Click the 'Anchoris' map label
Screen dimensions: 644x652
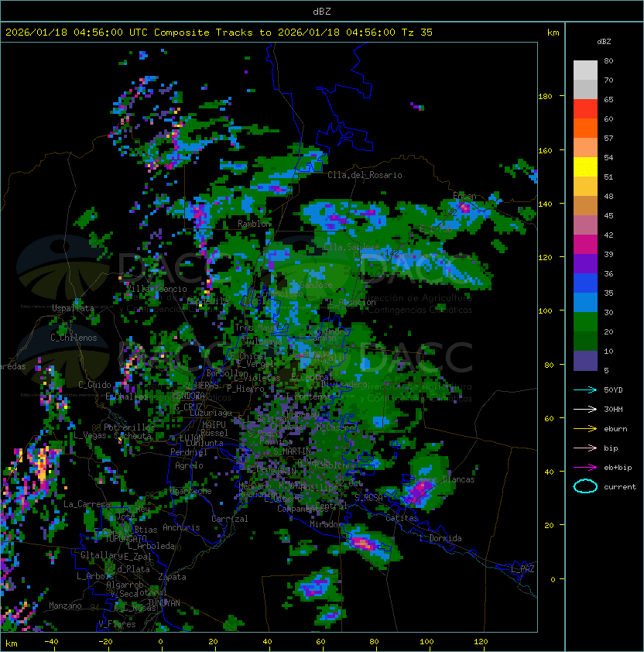181,527
